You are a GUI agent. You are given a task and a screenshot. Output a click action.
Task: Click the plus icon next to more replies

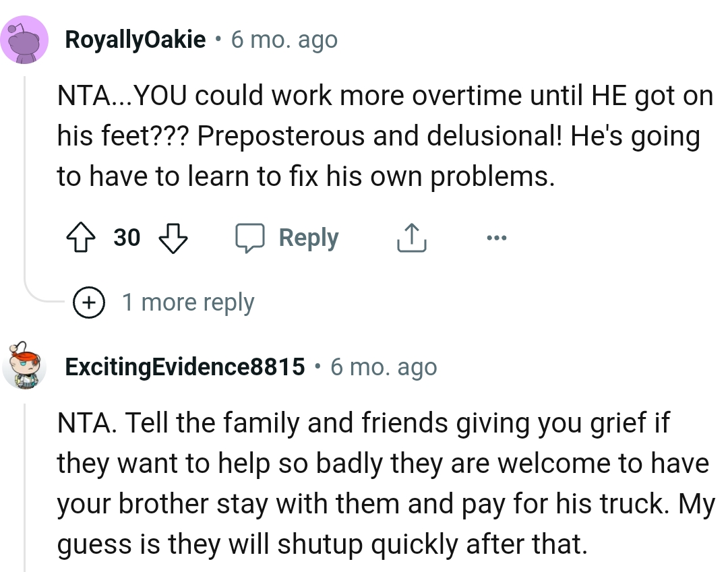(x=88, y=302)
